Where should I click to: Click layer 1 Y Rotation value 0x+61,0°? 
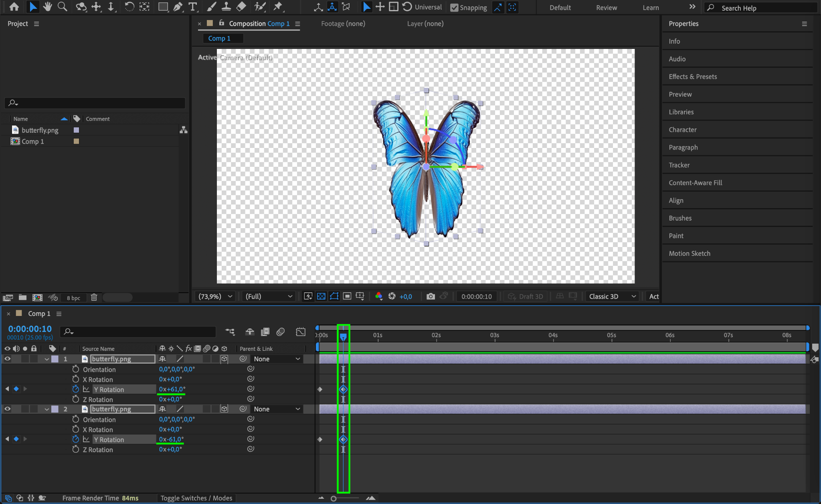coord(172,389)
